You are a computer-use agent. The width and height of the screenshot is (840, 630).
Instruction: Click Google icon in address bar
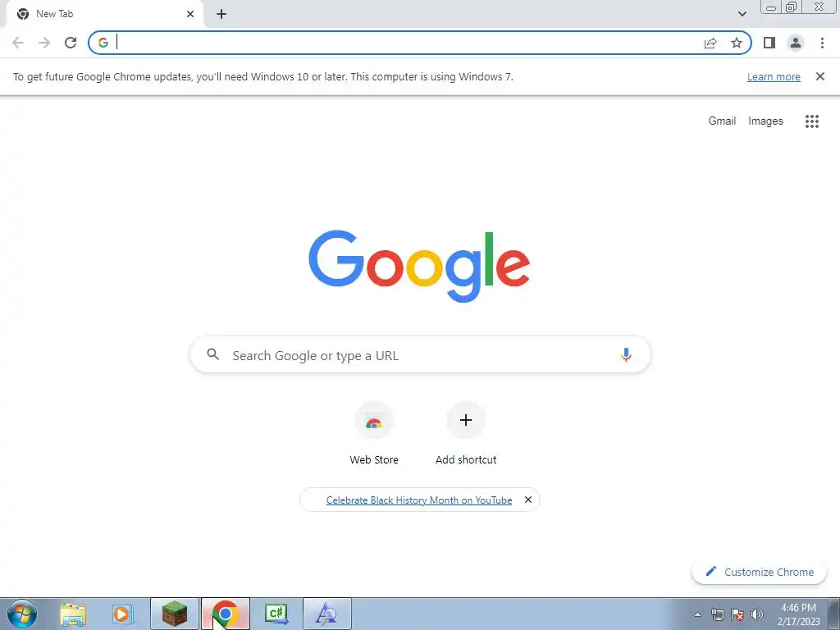point(103,43)
